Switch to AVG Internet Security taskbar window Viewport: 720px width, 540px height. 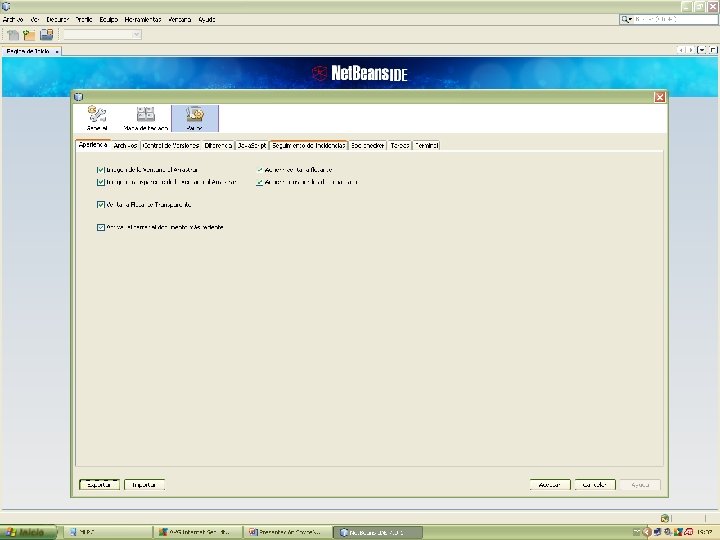[x=197, y=532]
